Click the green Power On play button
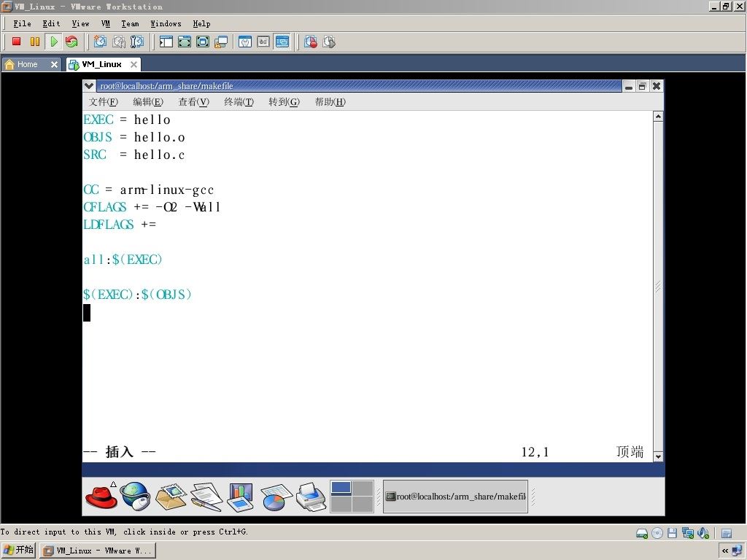747x560 pixels. coord(53,42)
